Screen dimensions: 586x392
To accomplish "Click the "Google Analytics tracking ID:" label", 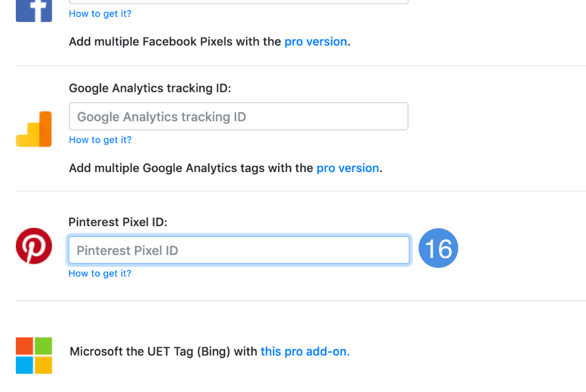I will (x=150, y=88).
